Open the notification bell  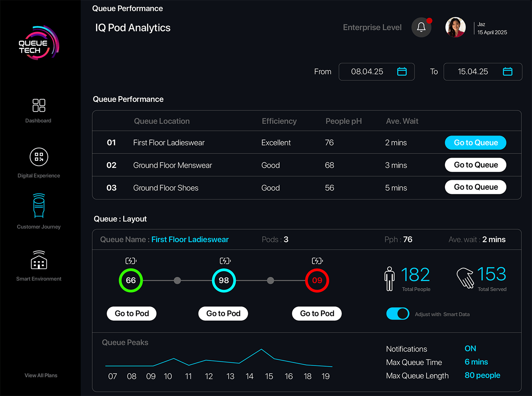click(x=421, y=27)
